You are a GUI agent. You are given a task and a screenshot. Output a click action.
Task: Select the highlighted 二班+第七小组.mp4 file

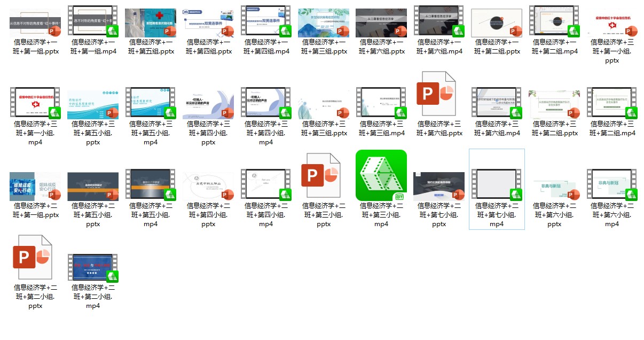(x=497, y=186)
